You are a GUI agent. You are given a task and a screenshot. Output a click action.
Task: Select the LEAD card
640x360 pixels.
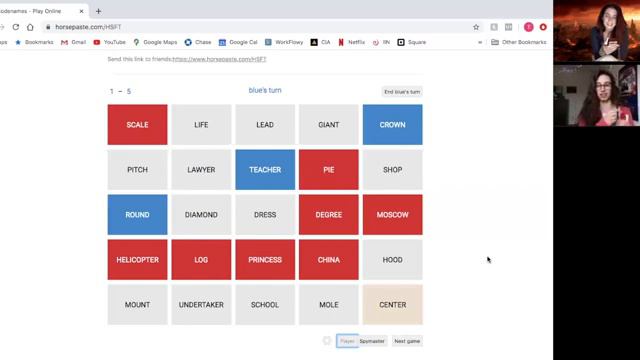point(265,124)
